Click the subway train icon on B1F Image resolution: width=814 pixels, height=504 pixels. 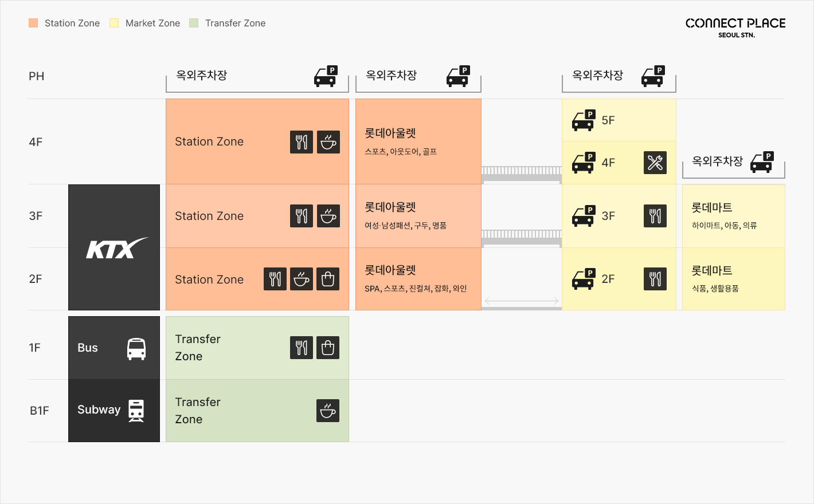pos(136,411)
